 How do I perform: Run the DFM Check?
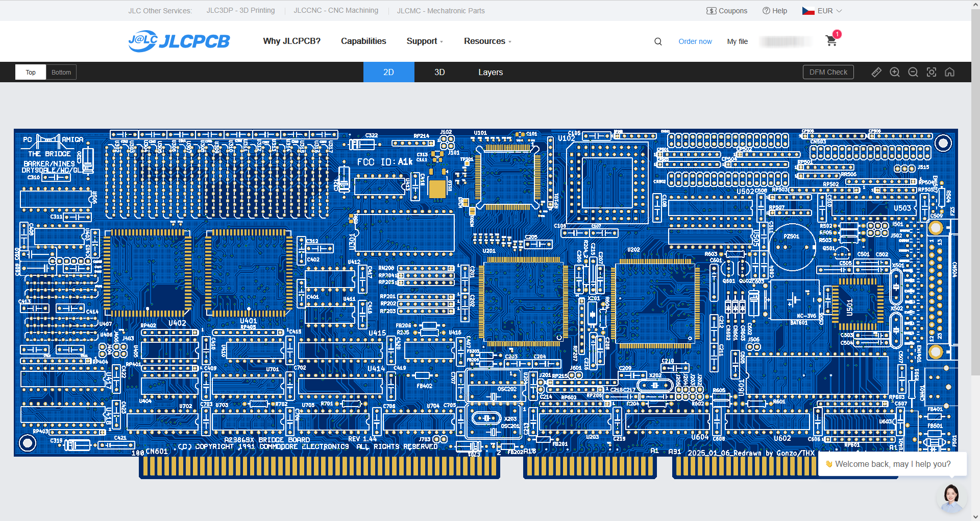[828, 72]
